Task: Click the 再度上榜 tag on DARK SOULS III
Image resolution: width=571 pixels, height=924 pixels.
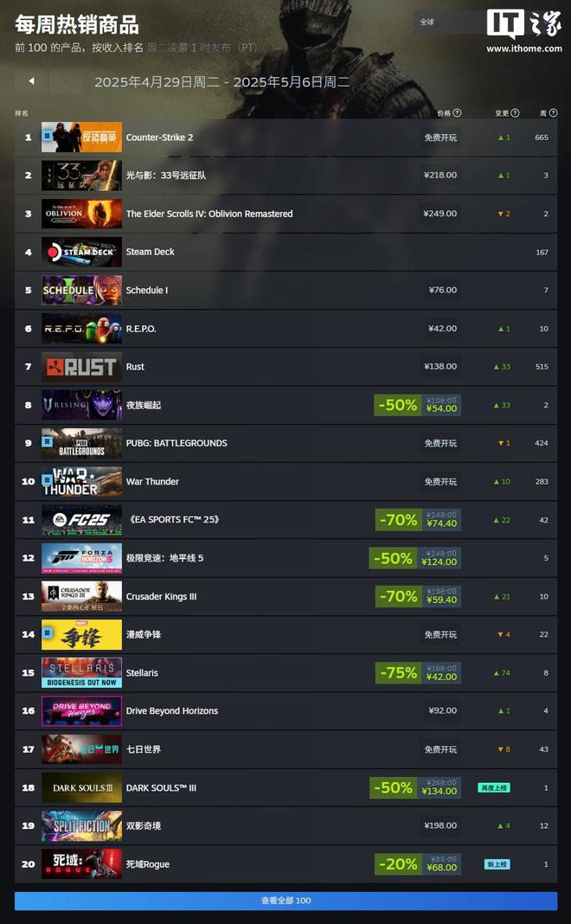Action: (494, 788)
